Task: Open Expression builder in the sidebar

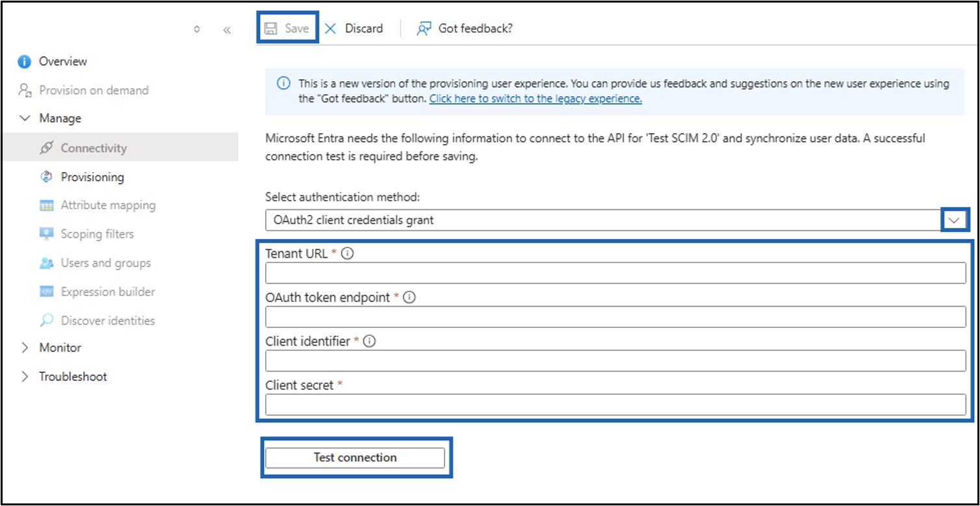Action: coord(108,292)
